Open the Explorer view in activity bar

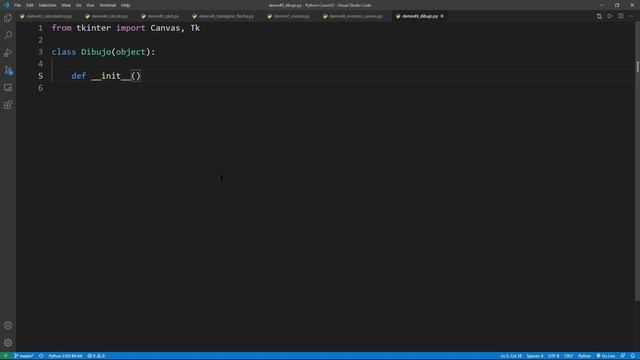pyautogui.click(x=8, y=18)
